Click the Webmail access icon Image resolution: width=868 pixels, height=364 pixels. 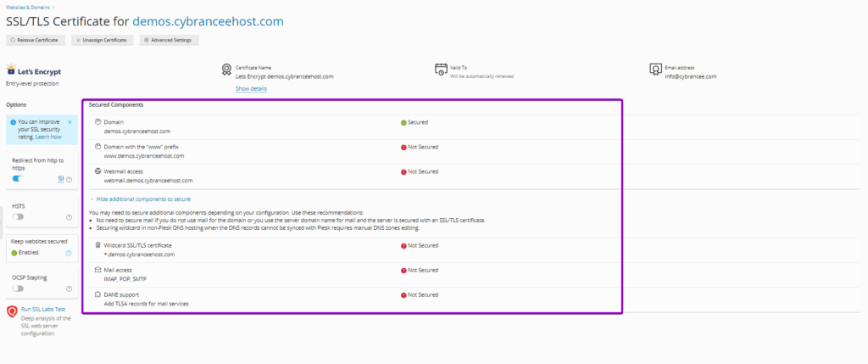[98, 171]
